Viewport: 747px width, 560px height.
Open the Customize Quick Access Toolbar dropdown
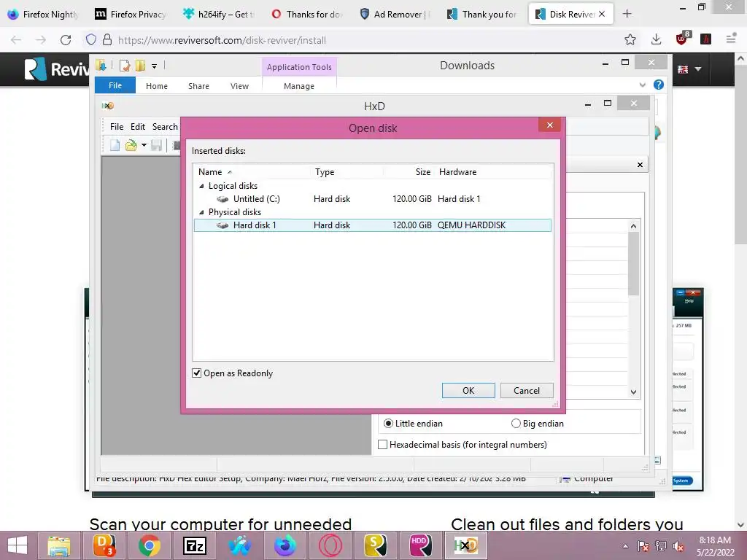point(155,66)
